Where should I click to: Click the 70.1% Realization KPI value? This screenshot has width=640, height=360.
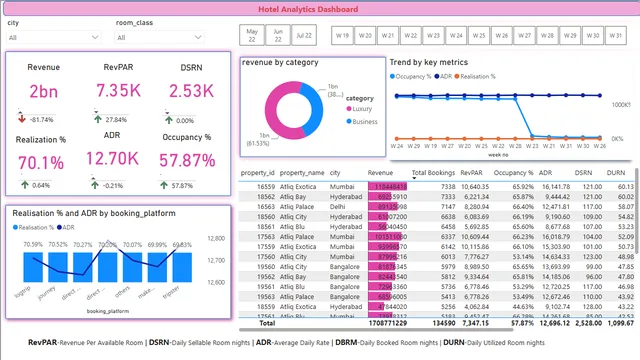[41, 163]
